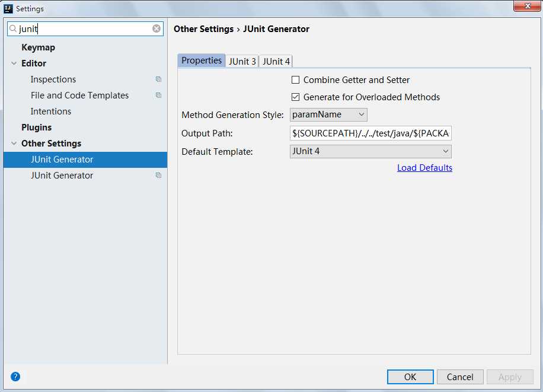Switch to the JUnit 4 tab
The image size is (543, 392).
pyautogui.click(x=276, y=61)
